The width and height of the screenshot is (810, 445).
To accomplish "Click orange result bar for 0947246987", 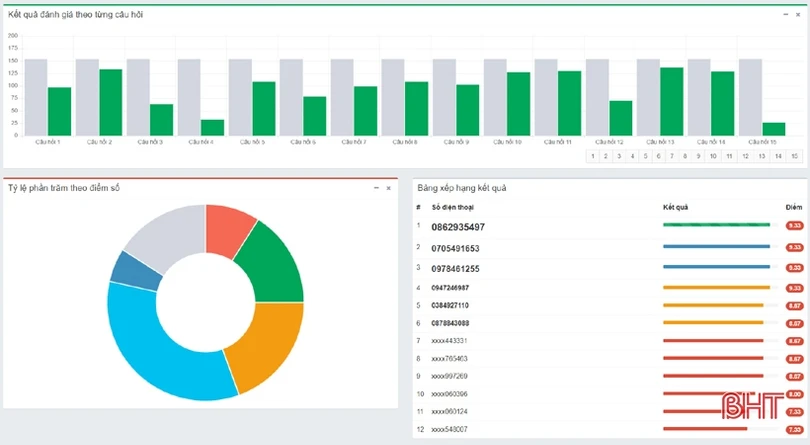I will pos(716,288).
